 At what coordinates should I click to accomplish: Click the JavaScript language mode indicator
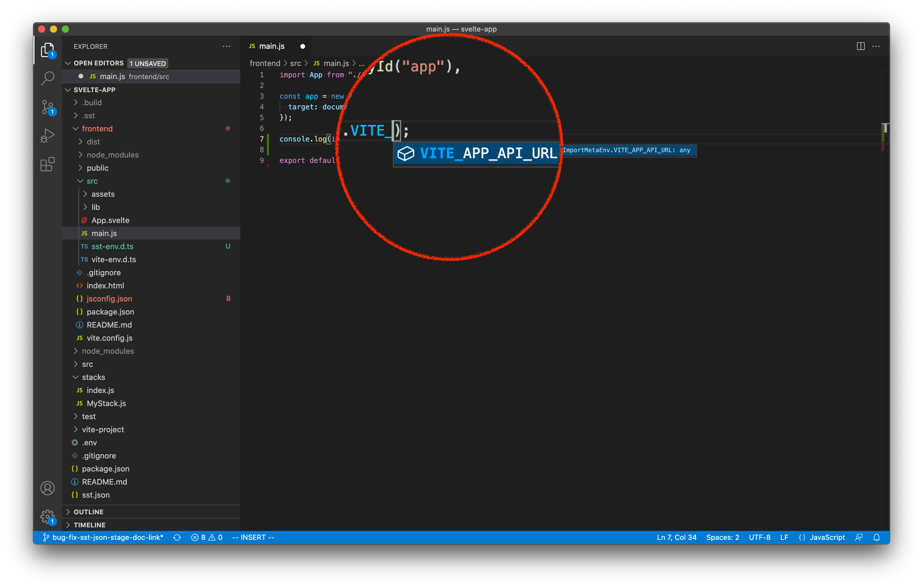coord(828,537)
